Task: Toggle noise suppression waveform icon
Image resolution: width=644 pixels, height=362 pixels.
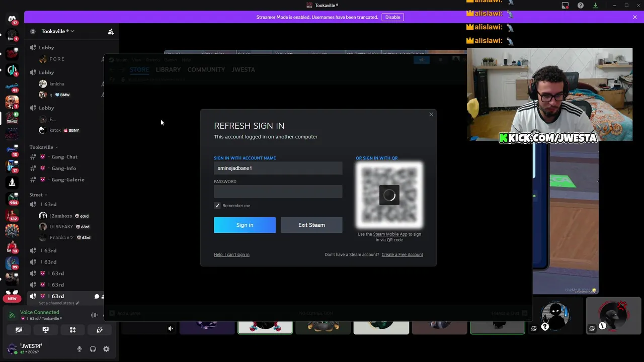Action: point(94,315)
